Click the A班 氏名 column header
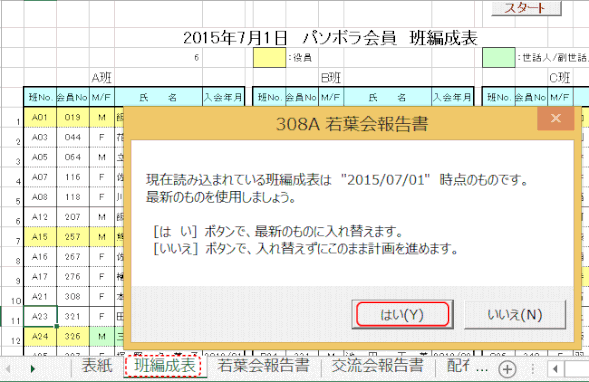The image size is (589, 382). click(158, 97)
